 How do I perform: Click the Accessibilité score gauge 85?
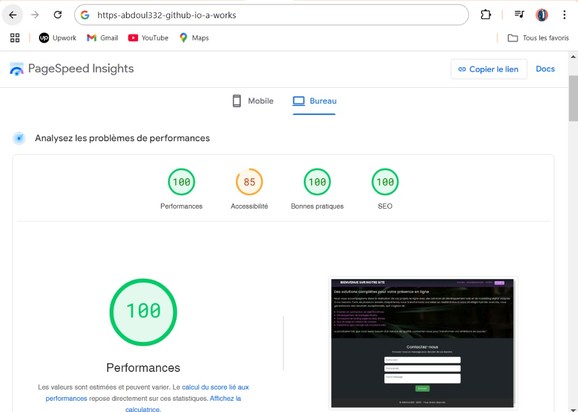tap(249, 182)
